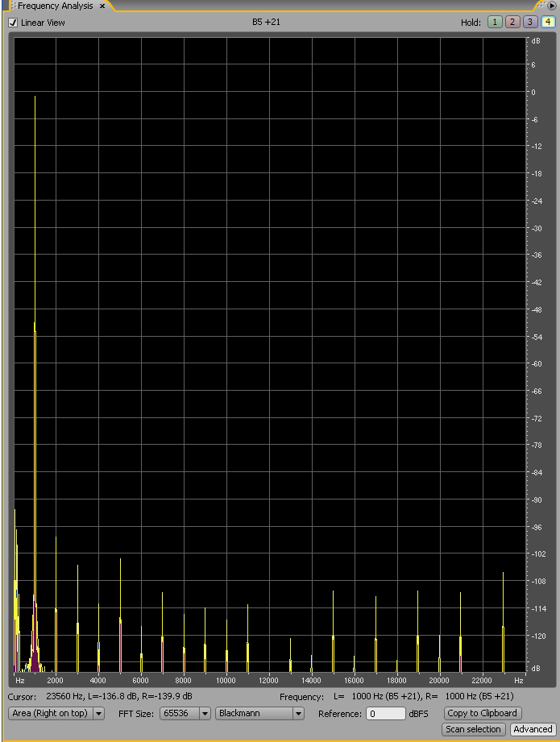Switch to the Frequency Analysis tab
This screenshot has width=560, height=742.
point(56,6)
